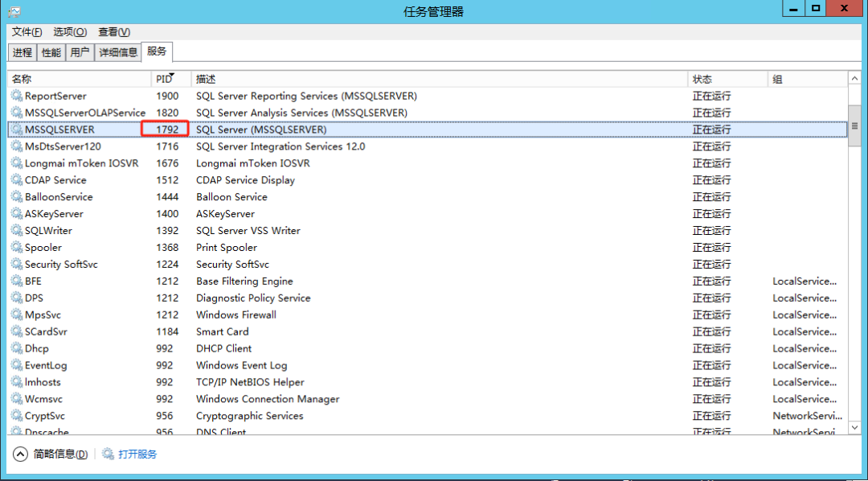Collapse view with the 简略信息 chevron
This screenshot has width=868, height=481.
point(20,454)
